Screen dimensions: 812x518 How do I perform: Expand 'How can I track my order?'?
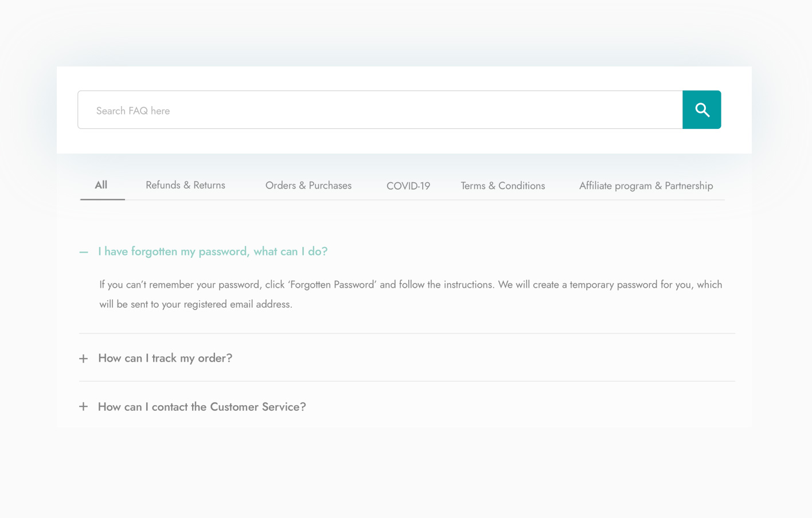click(x=165, y=358)
